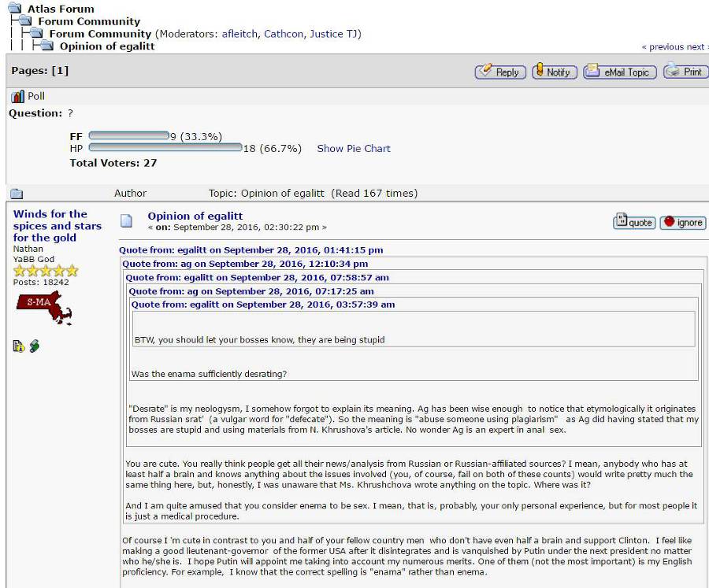The image size is (709, 588).
Task: Navigate to Atlas Forum root link
Action: coord(61,9)
